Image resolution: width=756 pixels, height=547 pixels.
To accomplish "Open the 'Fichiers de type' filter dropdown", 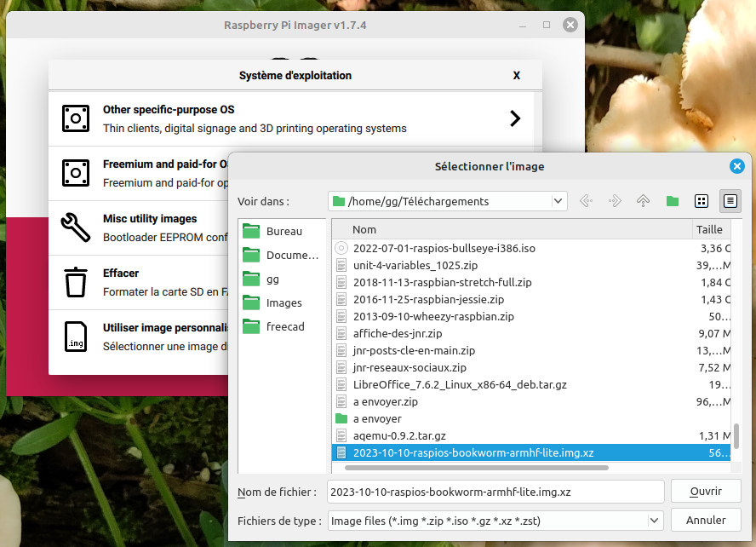I will point(654,521).
